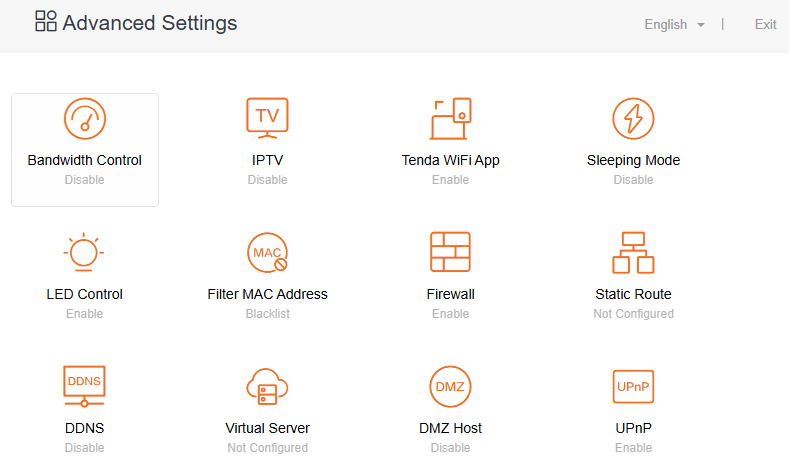This screenshot has width=789, height=467.
Task: Click the Exit link
Action: pyautogui.click(x=765, y=24)
